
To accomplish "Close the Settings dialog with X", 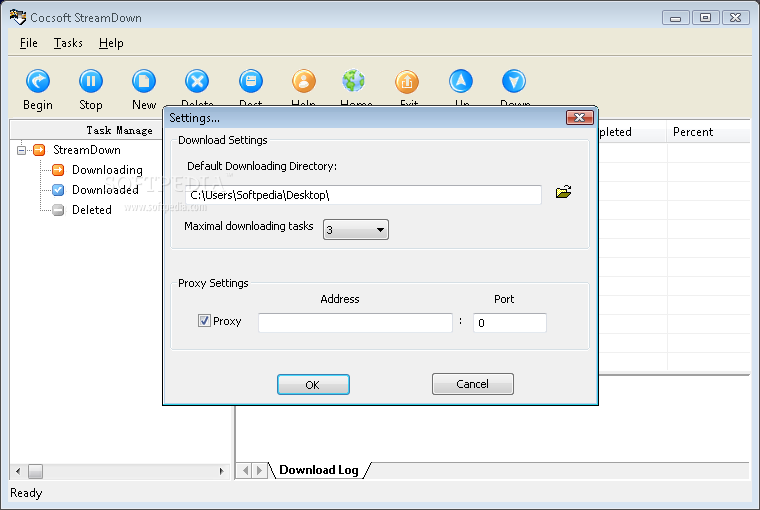I will click(x=580, y=117).
